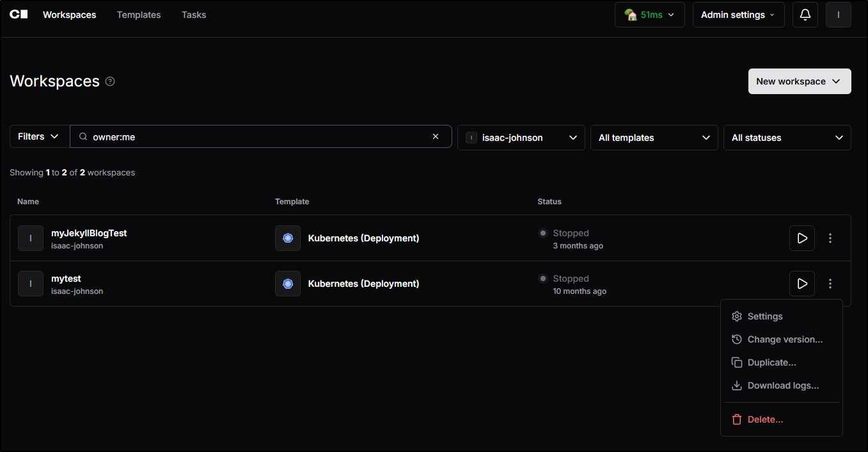This screenshot has width=868, height=452.
Task: Select Download logs menu entry
Action: coord(782,385)
